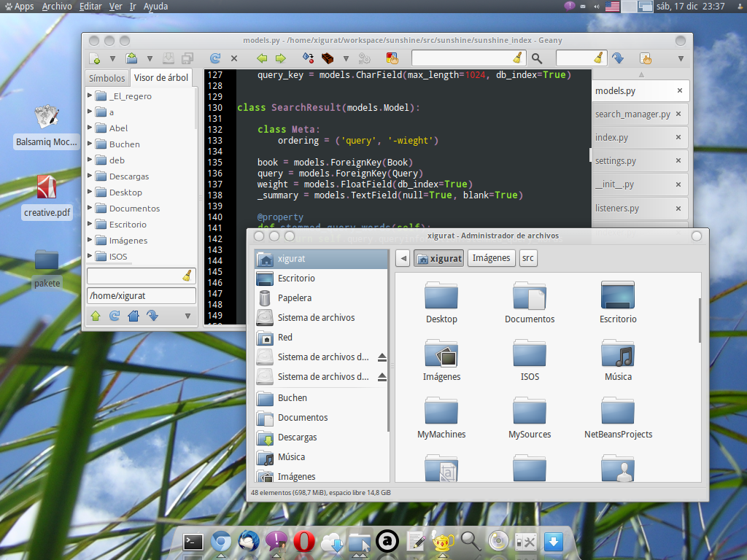Click the navigate back arrow in Geany toolbar
Screen dimensions: 747x560
click(x=262, y=58)
